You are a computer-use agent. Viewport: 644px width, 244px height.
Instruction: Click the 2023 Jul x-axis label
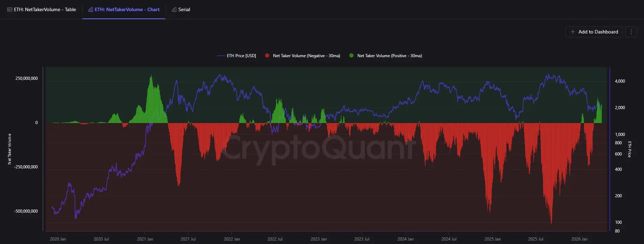coord(362,239)
